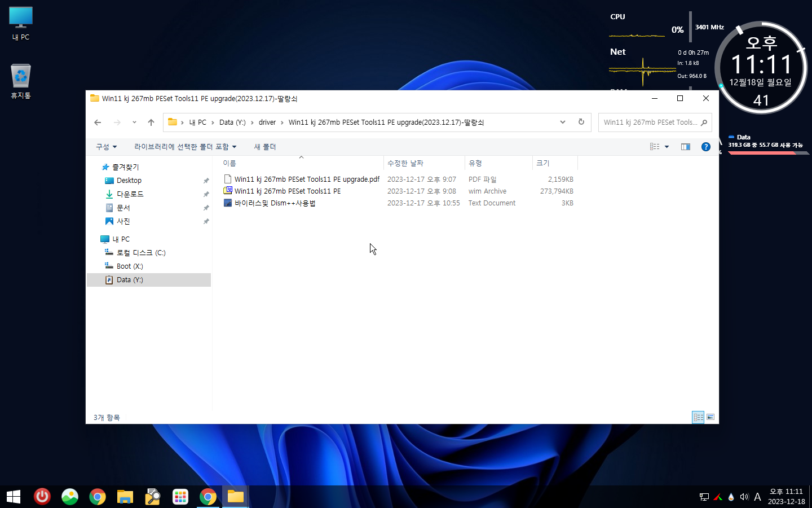Click the pin icon beside 문서
Viewport: 812px width, 508px height.
point(206,208)
